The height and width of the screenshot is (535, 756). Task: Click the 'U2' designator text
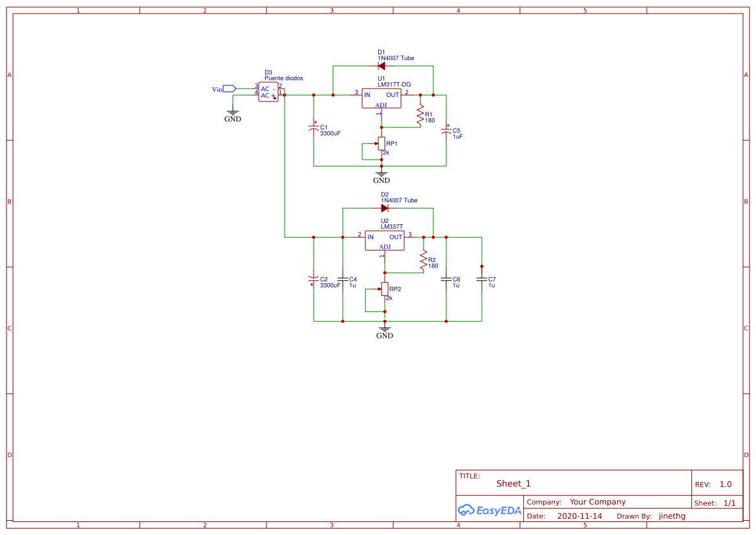coord(385,221)
